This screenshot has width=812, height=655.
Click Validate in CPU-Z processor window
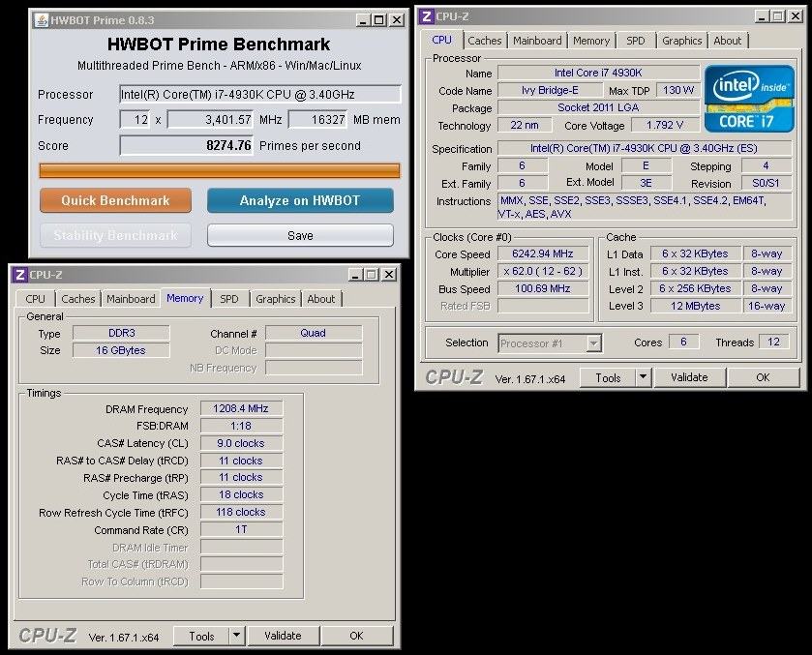[689, 377]
